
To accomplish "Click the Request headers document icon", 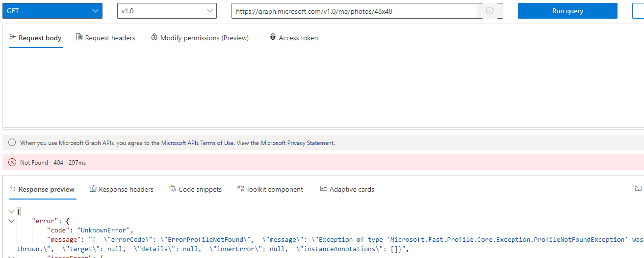I will (79, 37).
